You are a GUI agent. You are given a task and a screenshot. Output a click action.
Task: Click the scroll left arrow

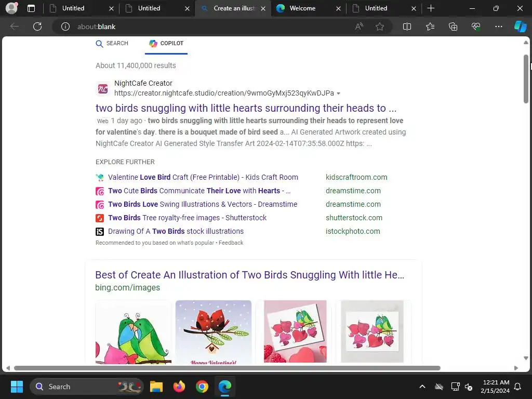[8, 368]
